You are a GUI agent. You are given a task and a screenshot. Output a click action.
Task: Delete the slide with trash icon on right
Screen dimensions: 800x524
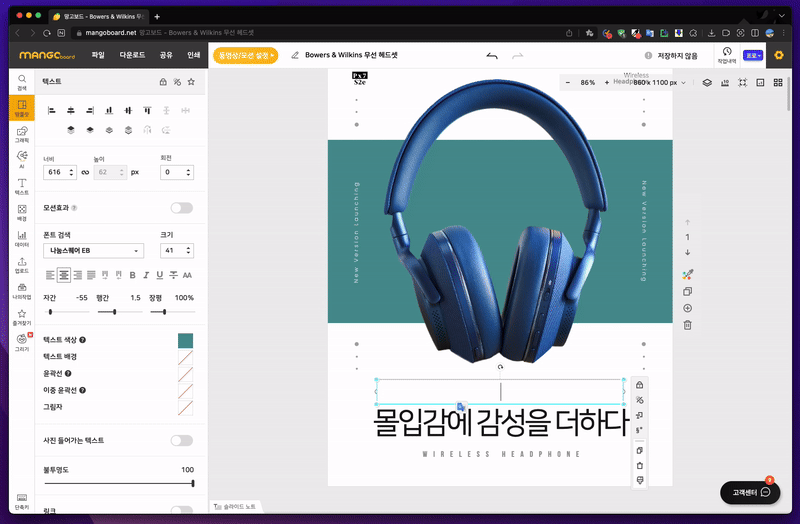[687, 325]
